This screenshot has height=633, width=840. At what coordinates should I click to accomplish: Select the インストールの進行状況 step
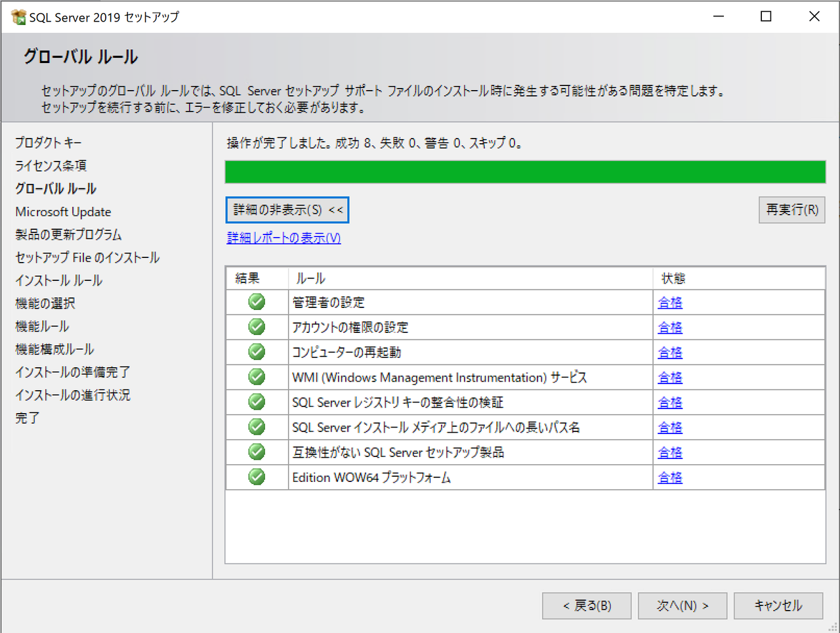(x=72, y=395)
